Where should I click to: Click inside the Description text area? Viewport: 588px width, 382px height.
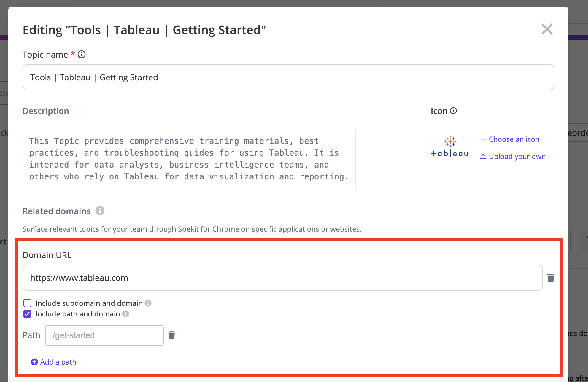tap(189, 159)
